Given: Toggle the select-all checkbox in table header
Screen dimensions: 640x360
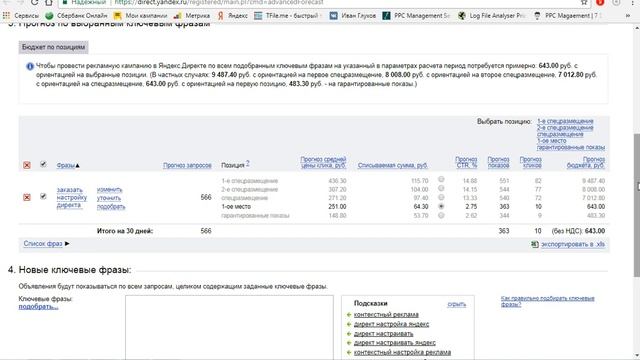Looking at the screenshot, I should point(43,164).
